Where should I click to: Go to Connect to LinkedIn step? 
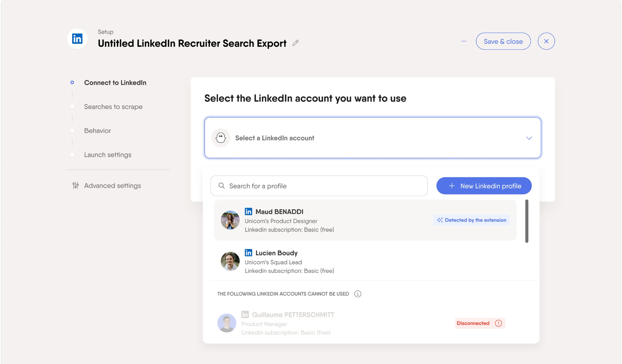tap(115, 83)
